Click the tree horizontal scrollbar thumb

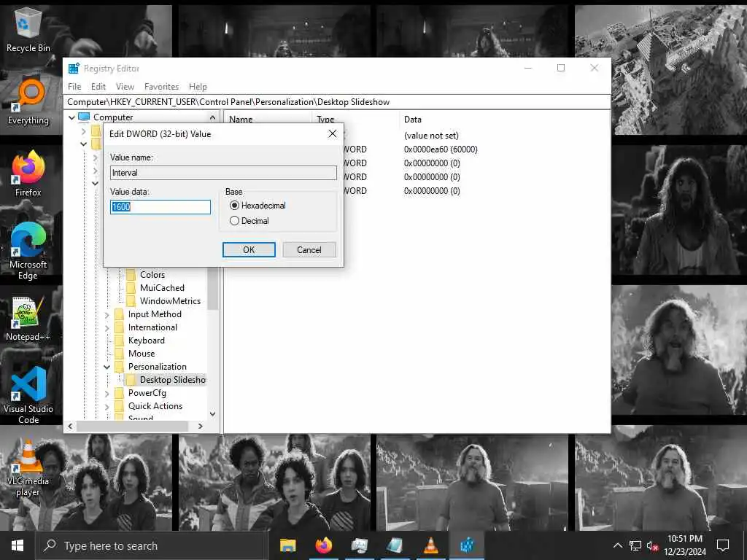[133, 426]
